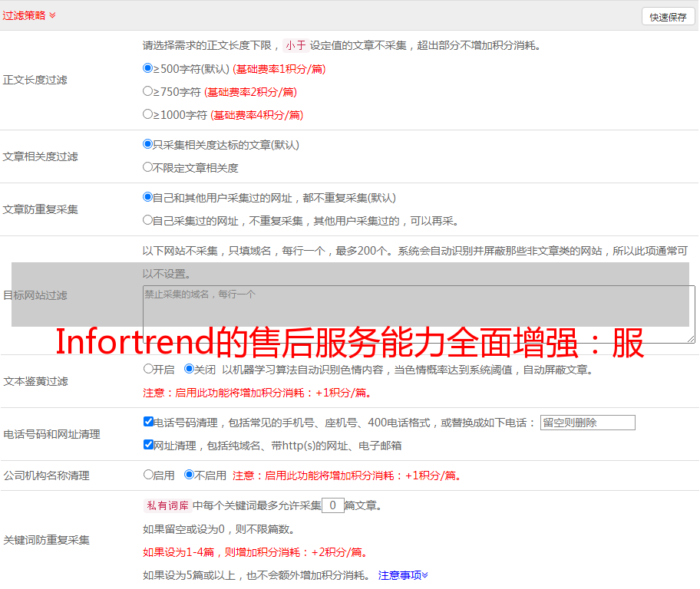Click the text 如果留空或设为0，则不限篇数。

point(219,529)
